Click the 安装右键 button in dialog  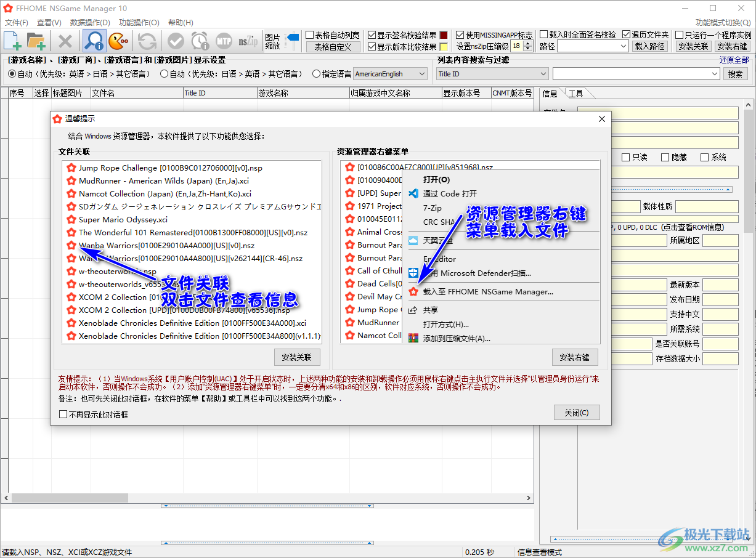click(x=575, y=357)
